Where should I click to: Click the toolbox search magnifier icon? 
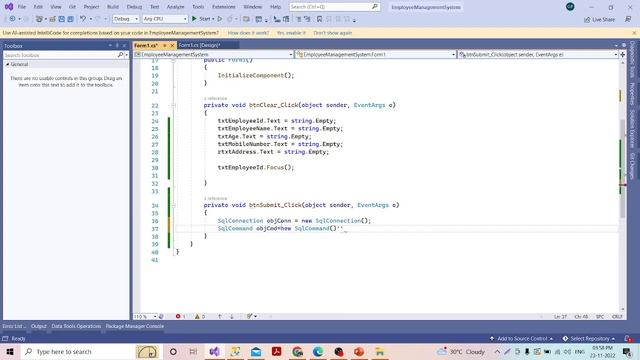pos(120,55)
